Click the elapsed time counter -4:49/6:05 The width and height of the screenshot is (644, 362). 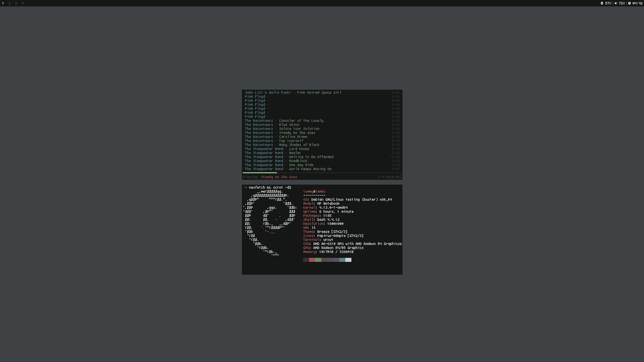390,177
